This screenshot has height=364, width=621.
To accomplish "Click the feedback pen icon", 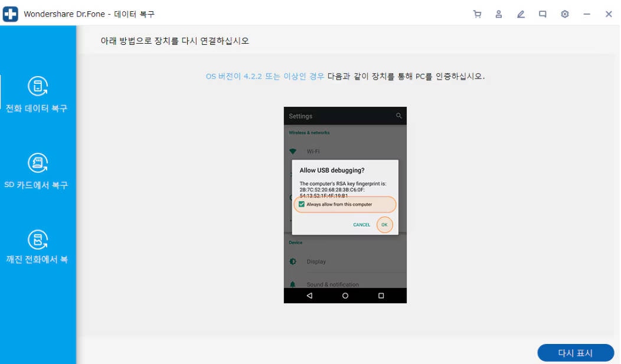I will 521,14.
